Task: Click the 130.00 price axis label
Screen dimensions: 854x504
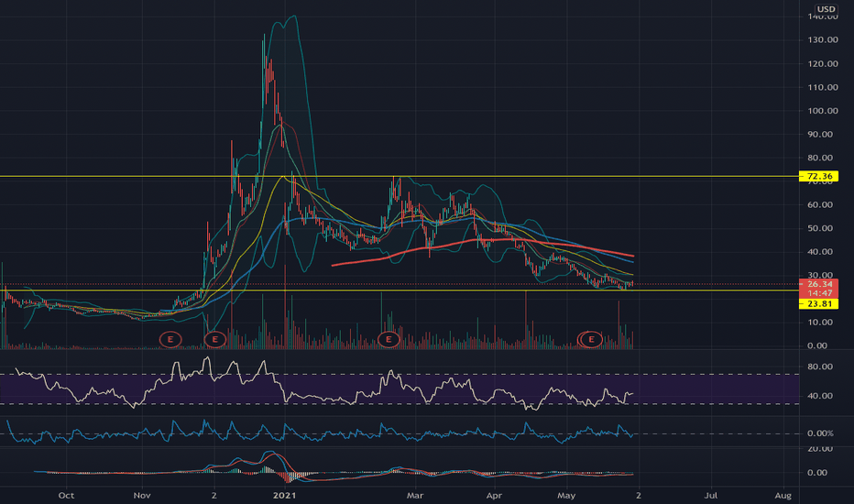Action: (823, 39)
